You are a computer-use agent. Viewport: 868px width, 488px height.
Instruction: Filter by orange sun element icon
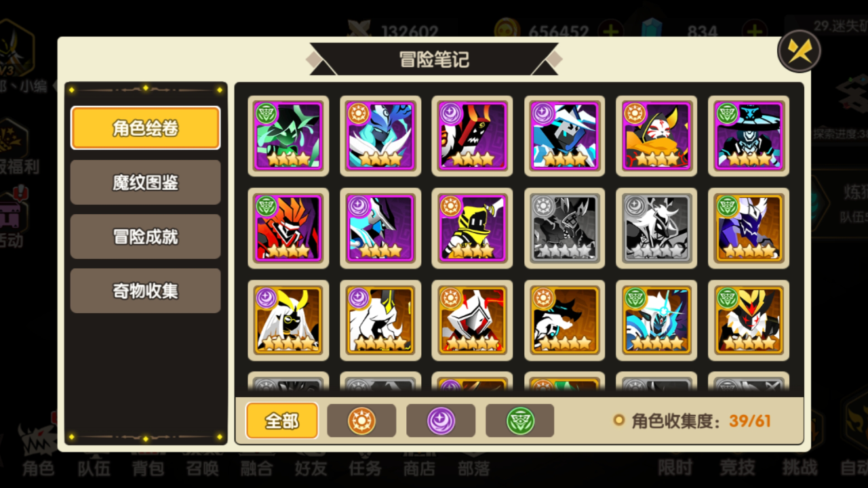pyautogui.click(x=361, y=421)
